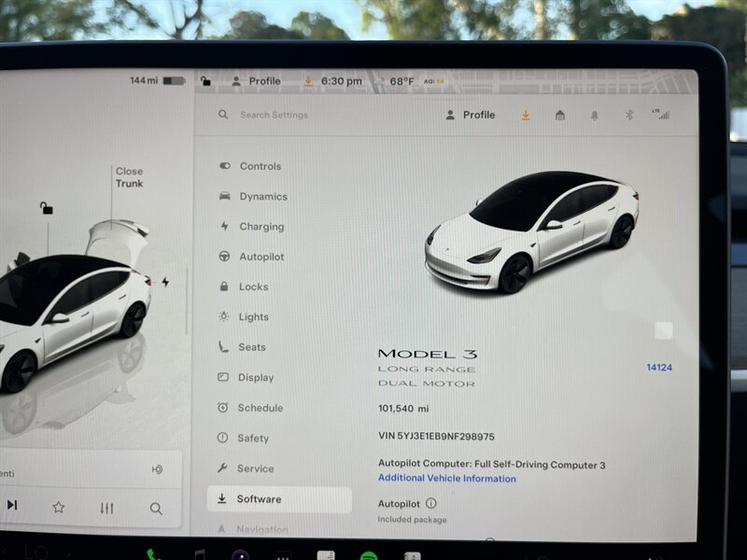
Task: Open the Safety menu
Action: click(x=243, y=438)
